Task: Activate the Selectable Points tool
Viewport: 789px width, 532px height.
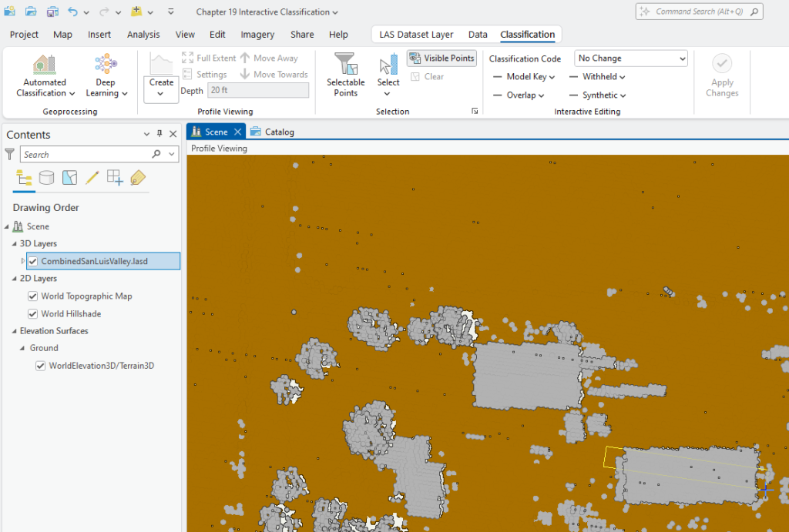Action: pyautogui.click(x=345, y=73)
